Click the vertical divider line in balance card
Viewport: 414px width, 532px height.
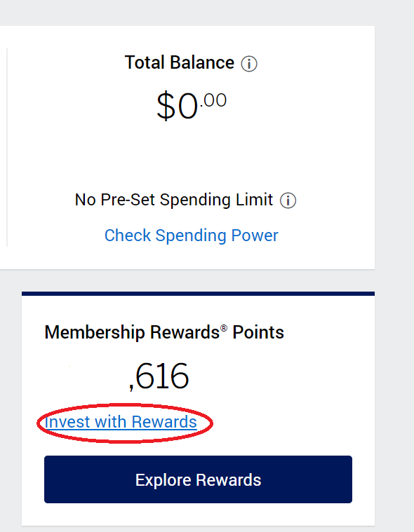click(x=7, y=147)
